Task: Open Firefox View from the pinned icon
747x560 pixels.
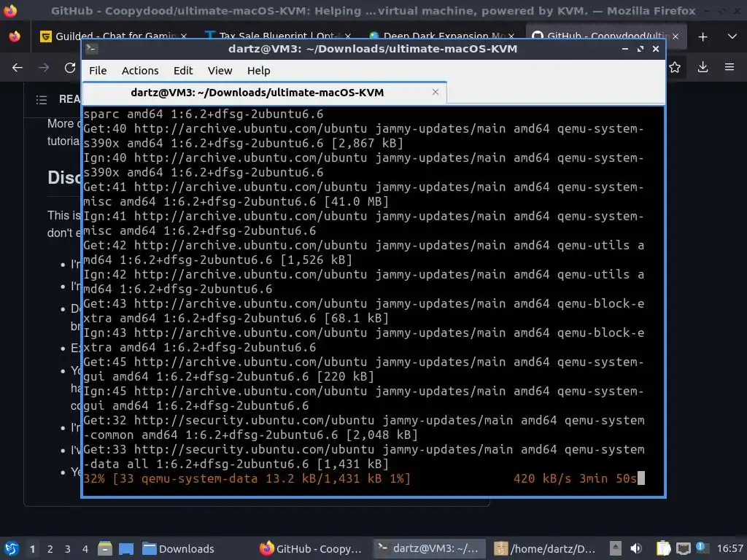Action: click(15, 36)
